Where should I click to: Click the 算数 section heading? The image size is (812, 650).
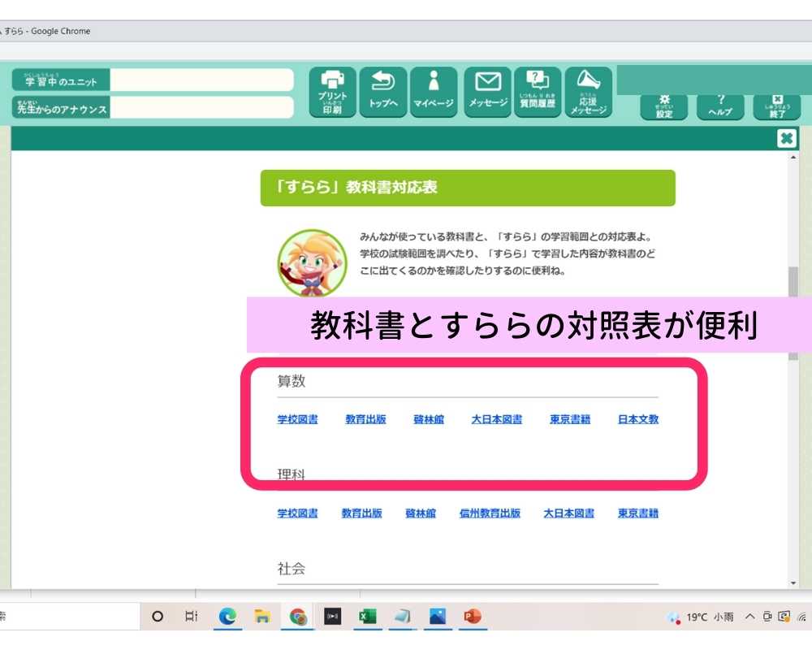[x=292, y=382]
